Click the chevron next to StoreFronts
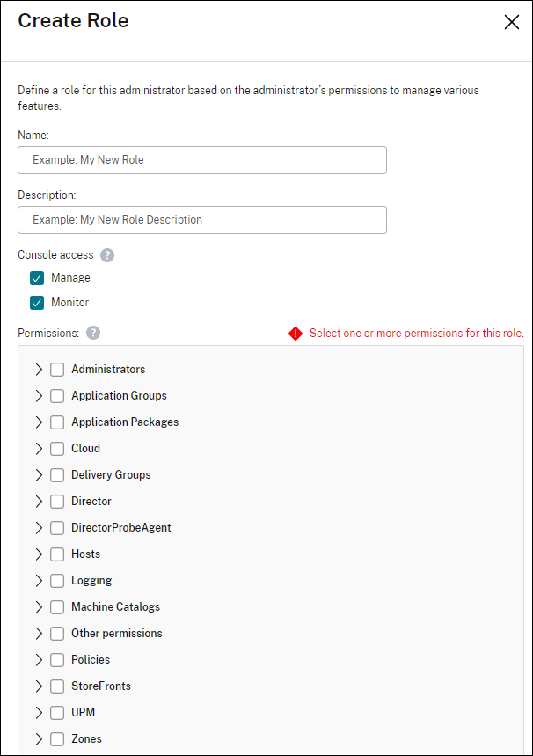 click(x=39, y=686)
